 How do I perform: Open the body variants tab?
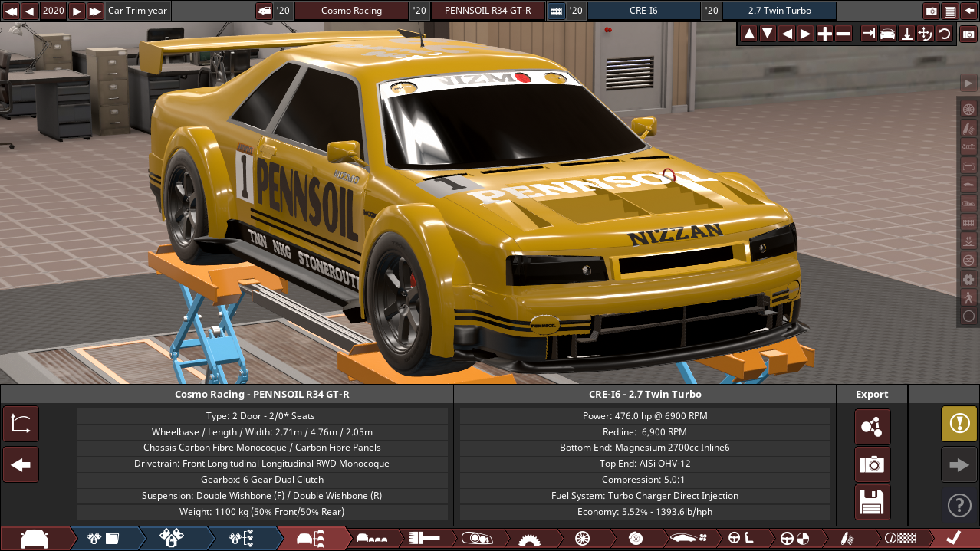(x=371, y=539)
